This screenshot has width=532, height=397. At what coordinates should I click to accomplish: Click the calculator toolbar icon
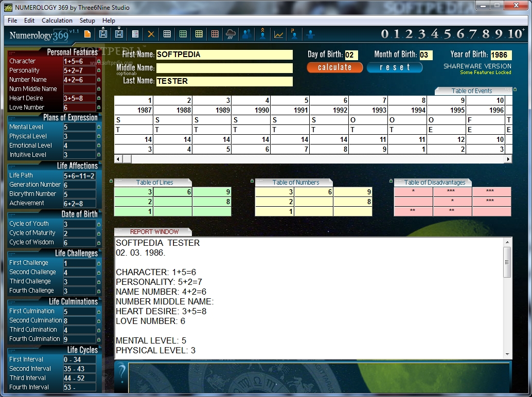135,34
